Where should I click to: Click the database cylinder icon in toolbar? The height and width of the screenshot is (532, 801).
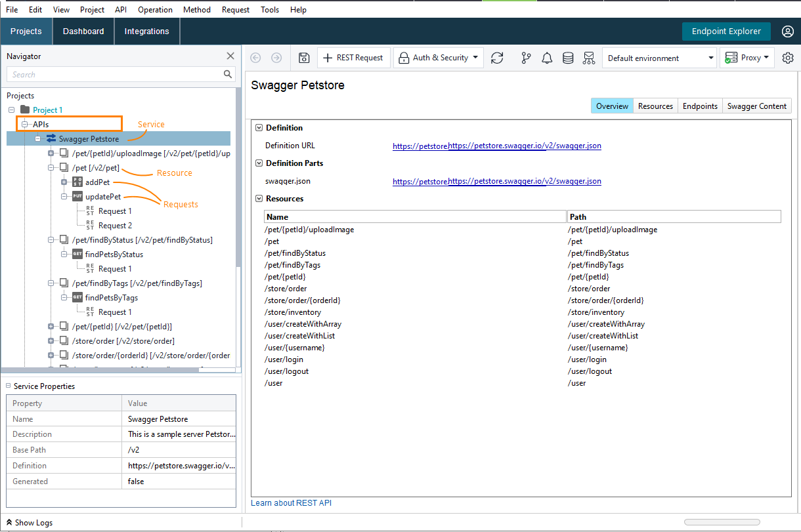click(x=568, y=58)
